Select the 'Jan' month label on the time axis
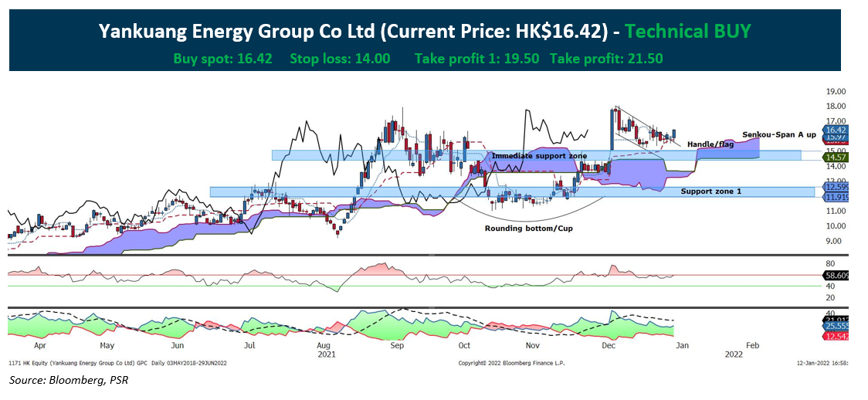This screenshot has width=868, height=400. click(x=681, y=344)
